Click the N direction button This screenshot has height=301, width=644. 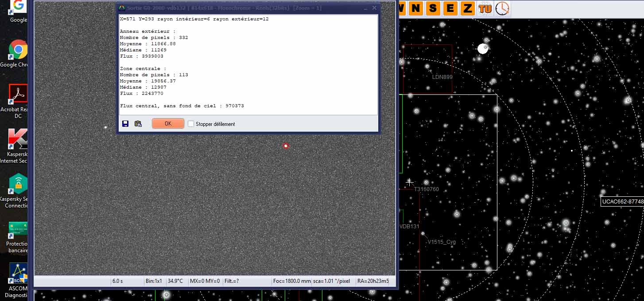click(415, 8)
